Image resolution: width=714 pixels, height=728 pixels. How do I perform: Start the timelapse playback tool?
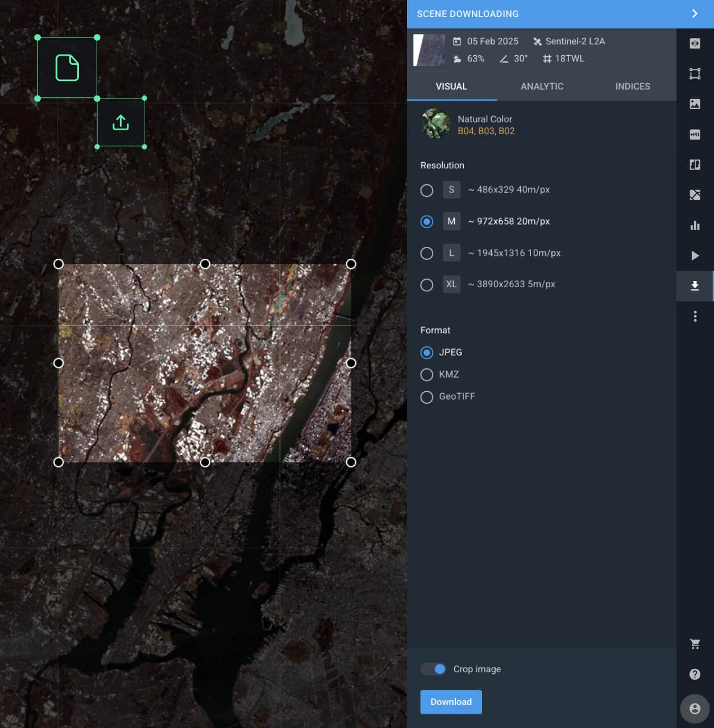(695, 255)
